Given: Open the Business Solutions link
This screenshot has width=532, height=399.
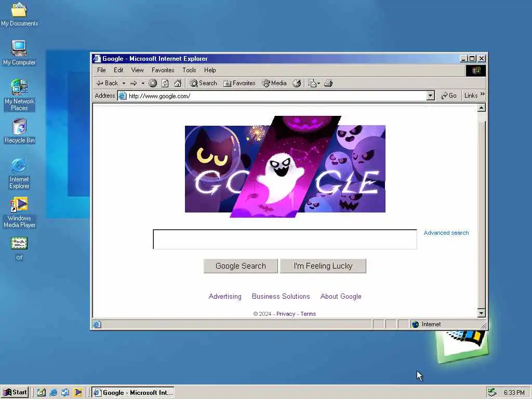Looking at the screenshot, I should (281, 297).
